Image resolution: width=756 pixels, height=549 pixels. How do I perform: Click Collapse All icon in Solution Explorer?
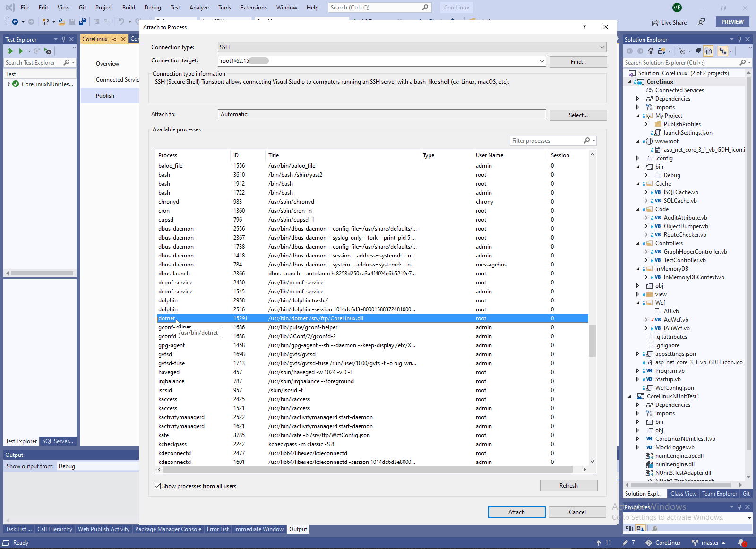[x=698, y=51]
